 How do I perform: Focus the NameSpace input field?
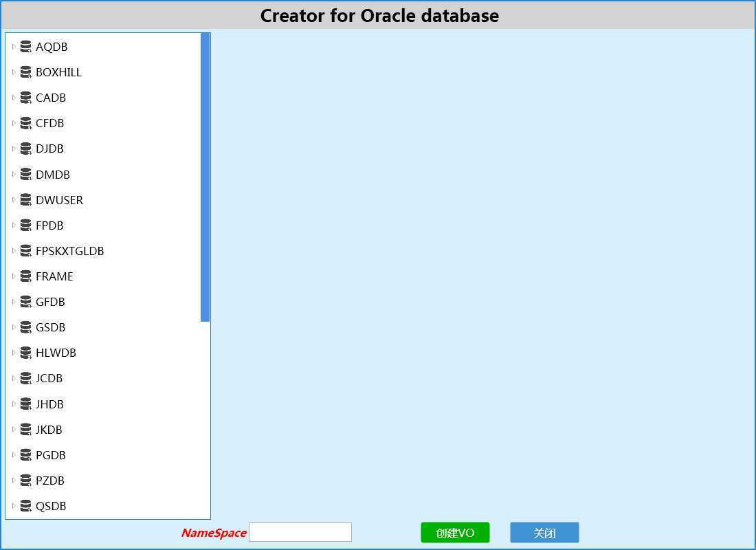coord(300,532)
